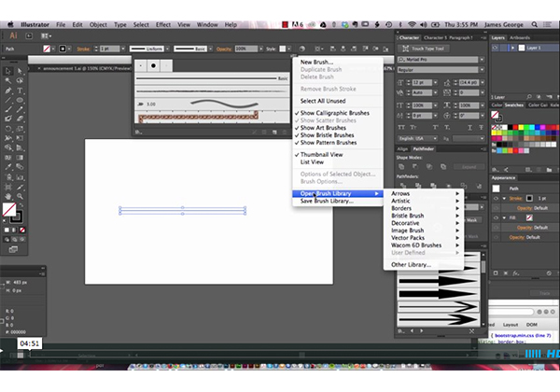Click the Opacity value field in control bar
Viewport: 560px width, 392px height.
[x=245, y=49]
